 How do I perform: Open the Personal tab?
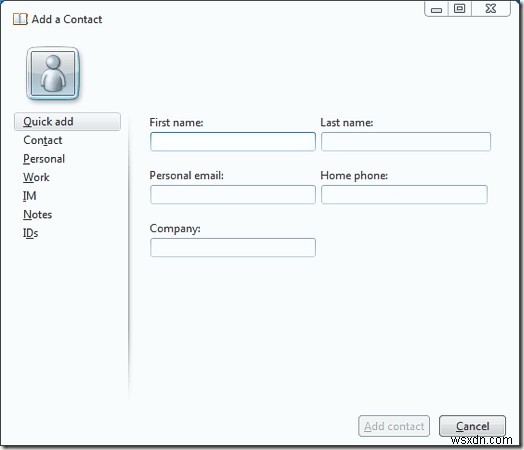(x=44, y=159)
